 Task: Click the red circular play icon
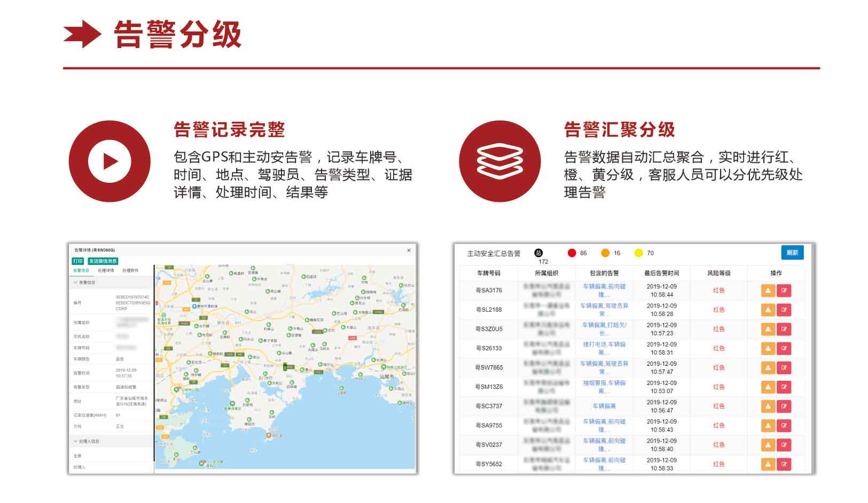[x=110, y=161]
